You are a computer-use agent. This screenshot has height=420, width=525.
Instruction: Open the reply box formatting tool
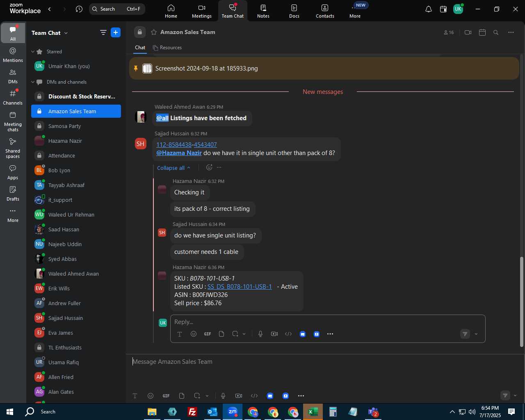[180, 334]
